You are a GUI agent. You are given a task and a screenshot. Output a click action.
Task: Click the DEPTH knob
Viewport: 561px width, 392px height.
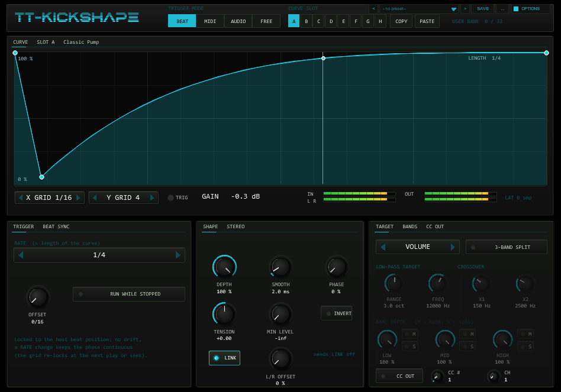click(224, 267)
